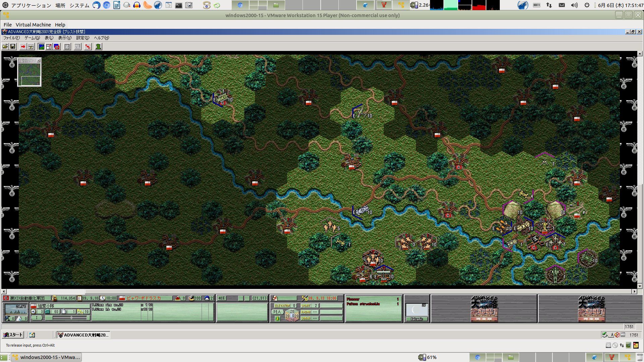The width and height of the screenshot is (644, 362).
Task: Click the 'I' oval button in unit panel
Action: click(x=37, y=318)
